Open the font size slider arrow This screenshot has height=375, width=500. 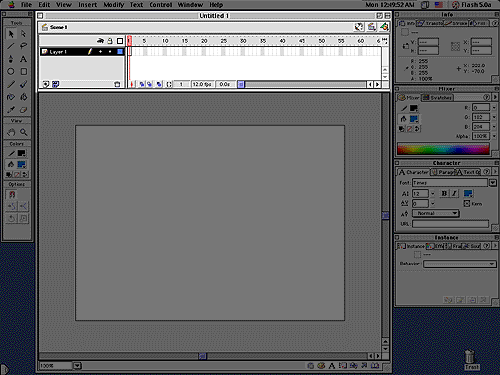[432, 194]
